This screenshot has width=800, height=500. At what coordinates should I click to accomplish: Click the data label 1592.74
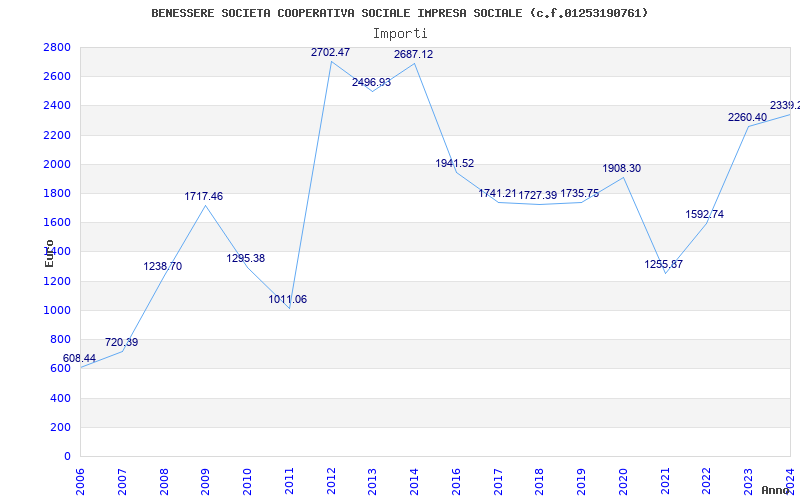tap(705, 214)
